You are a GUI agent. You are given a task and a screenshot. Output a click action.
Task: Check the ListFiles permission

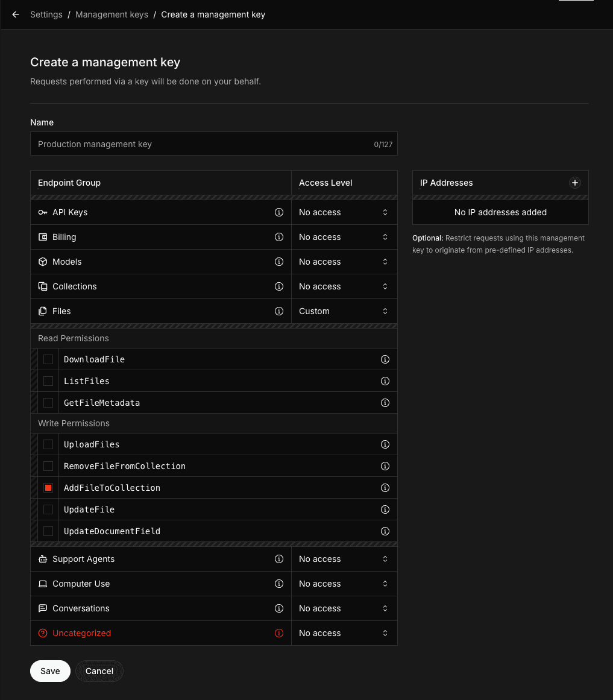click(48, 381)
